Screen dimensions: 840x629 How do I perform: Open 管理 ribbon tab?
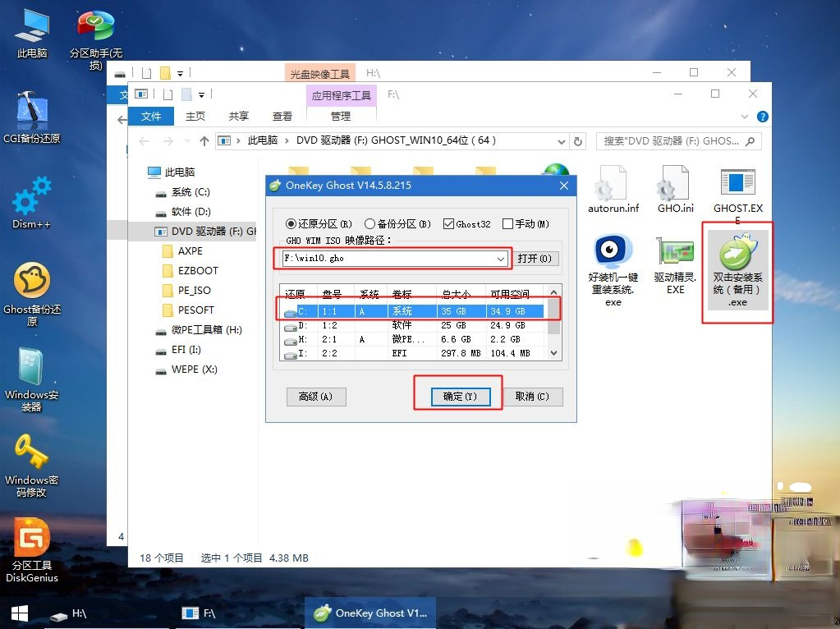[341, 117]
